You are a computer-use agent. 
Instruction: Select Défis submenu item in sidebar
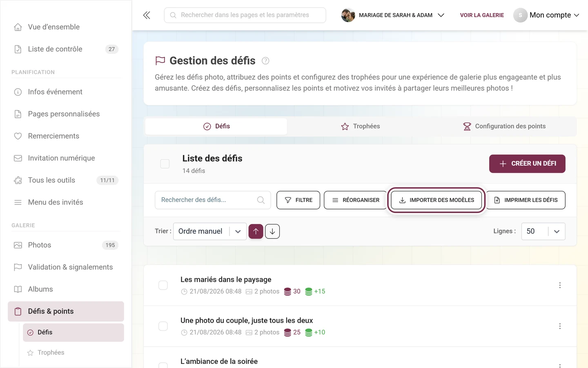(73, 332)
